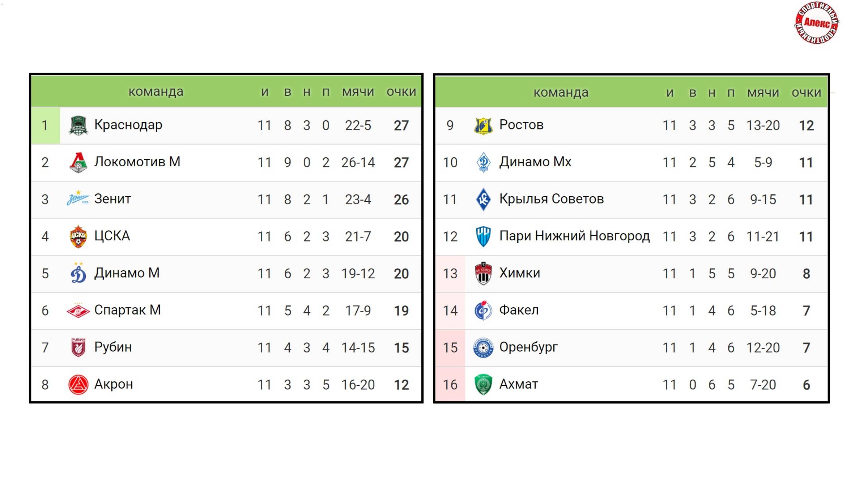
Task: Click the Химки club emblem
Action: point(483,273)
